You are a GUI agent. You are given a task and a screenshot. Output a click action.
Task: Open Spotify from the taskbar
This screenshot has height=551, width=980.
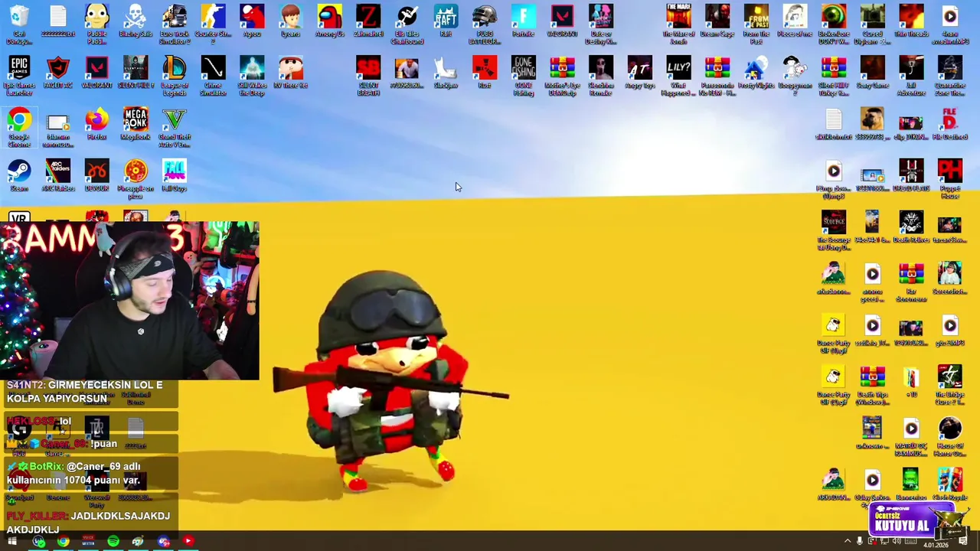coord(113,542)
